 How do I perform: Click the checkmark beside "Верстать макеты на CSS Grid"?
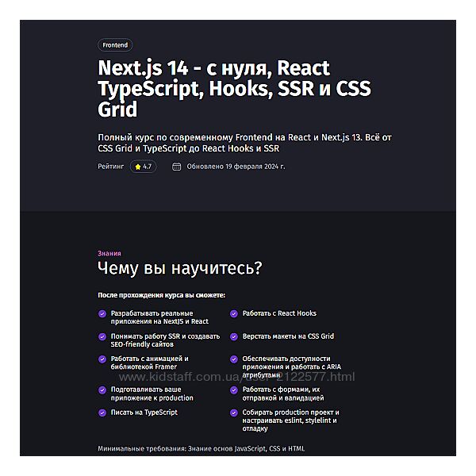(x=234, y=336)
